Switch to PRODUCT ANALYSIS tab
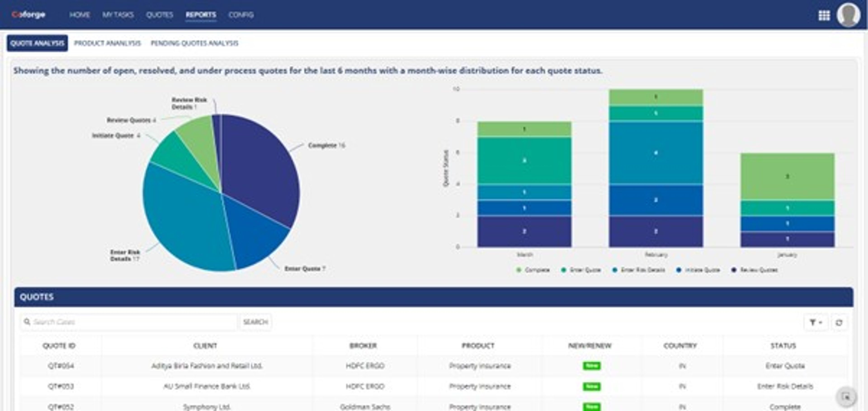The width and height of the screenshot is (868, 411). tap(107, 43)
